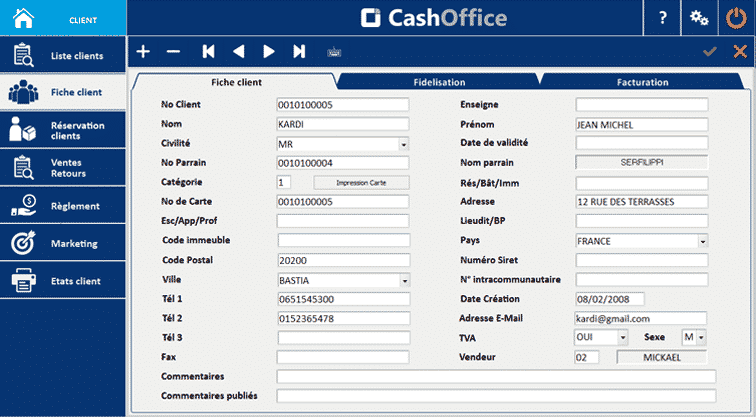This screenshot has height=417, width=756.
Task: Click the Ventes Retours clipboard icon
Action: coord(23,167)
